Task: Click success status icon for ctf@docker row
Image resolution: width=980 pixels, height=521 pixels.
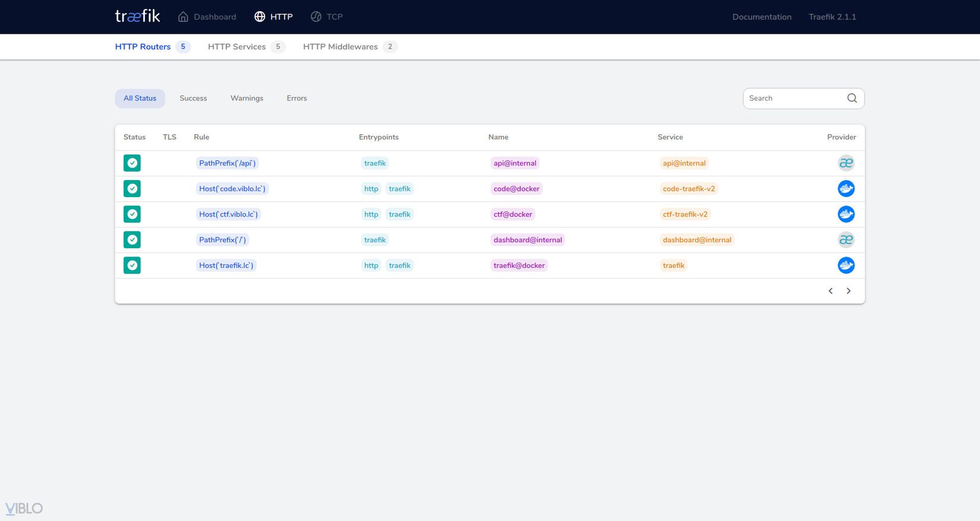Action: [132, 214]
